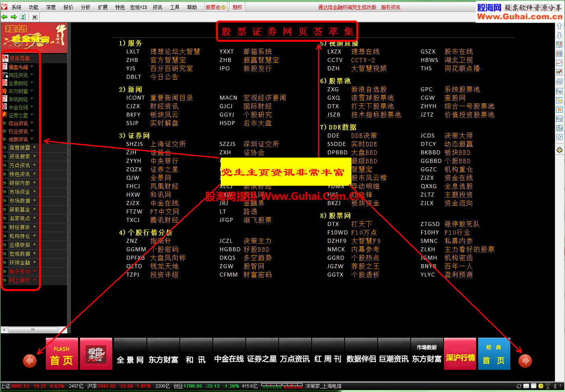Open the 功能 menu
This screenshot has width=565, height=392.
tap(34, 7)
